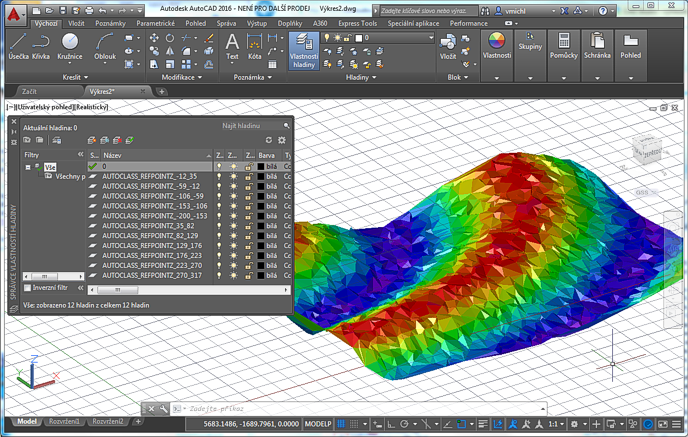Open the Parametrické ribbon tab
Viewport: 688px width, 437px height.
[x=155, y=23]
